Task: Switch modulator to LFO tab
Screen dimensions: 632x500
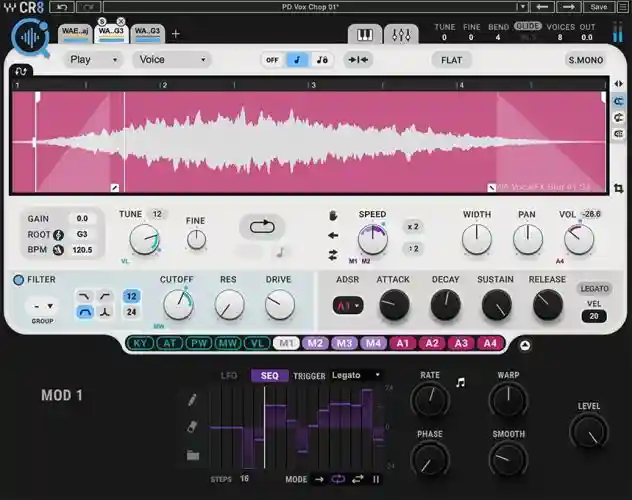Action: pos(229,376)
